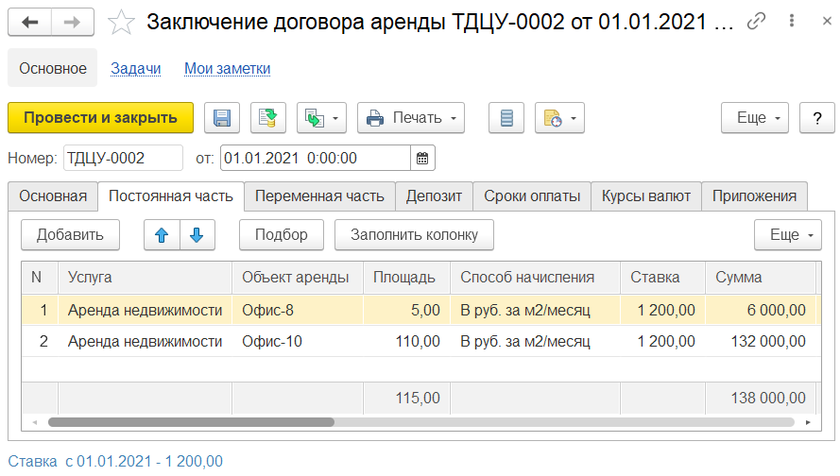Move row down with blue down arrow
Viewport: 840px width, 476px height.
197,235
